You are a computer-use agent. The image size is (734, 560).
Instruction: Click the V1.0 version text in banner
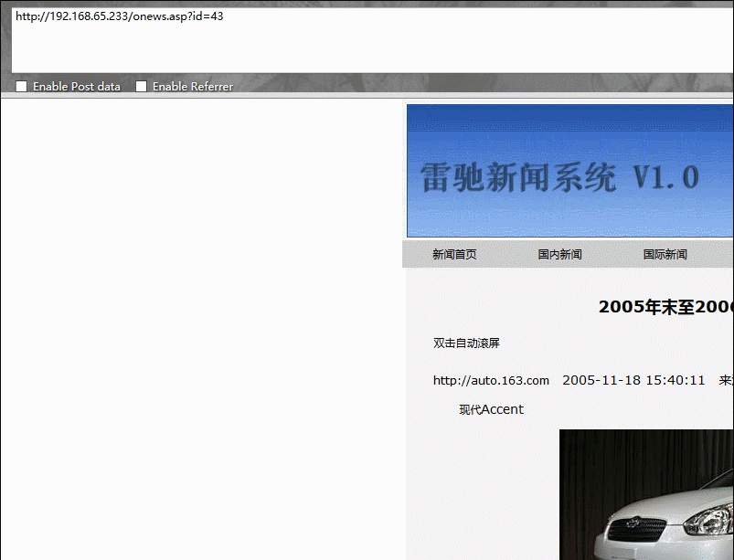(665, 177)
